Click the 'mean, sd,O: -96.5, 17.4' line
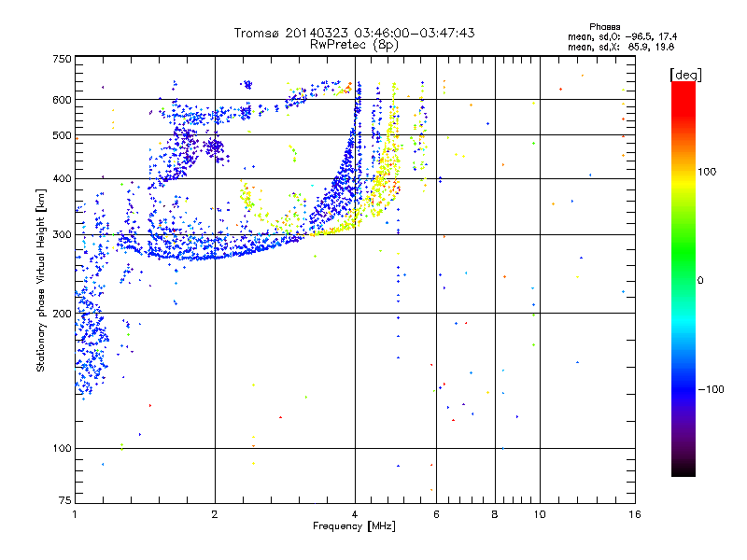Viewport: 747px width, 560px height. tap(622, 36)
